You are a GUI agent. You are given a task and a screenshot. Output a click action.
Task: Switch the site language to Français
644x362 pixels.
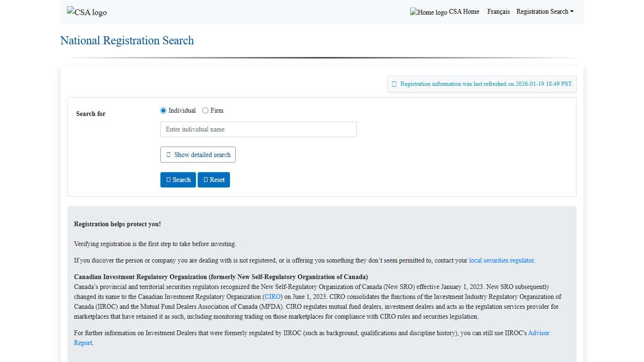click(498, 11)
